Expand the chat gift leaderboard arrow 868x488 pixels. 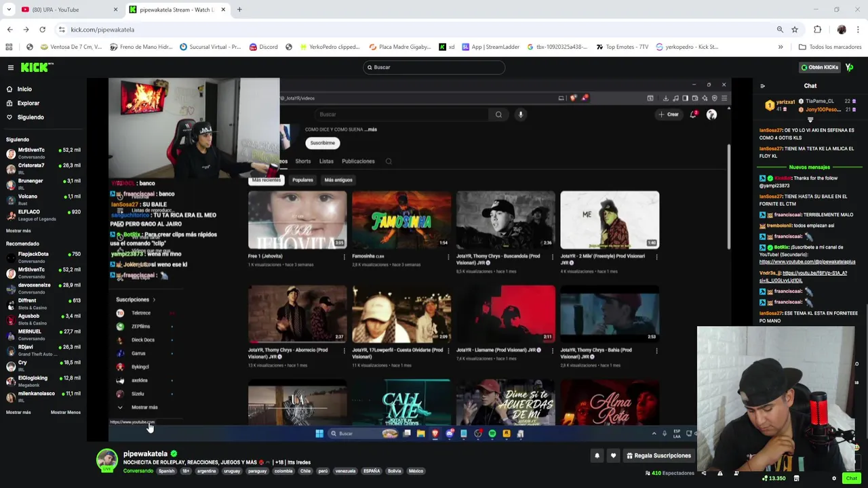[x=810, y=120]
